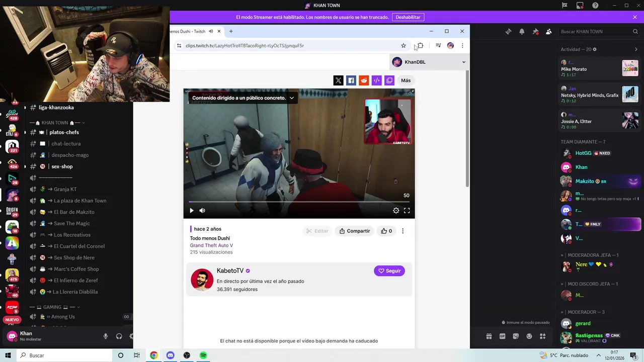Open Spotify from the taskbar
The height and width of the screenshot is (362, 644).
click(203, 355)
